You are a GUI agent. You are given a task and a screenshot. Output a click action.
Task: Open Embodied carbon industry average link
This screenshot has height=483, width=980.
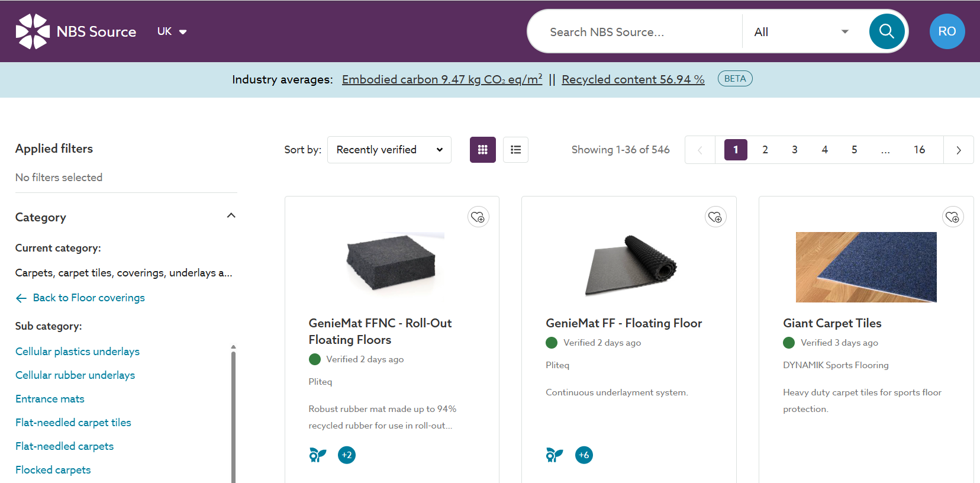coord(442,79)
